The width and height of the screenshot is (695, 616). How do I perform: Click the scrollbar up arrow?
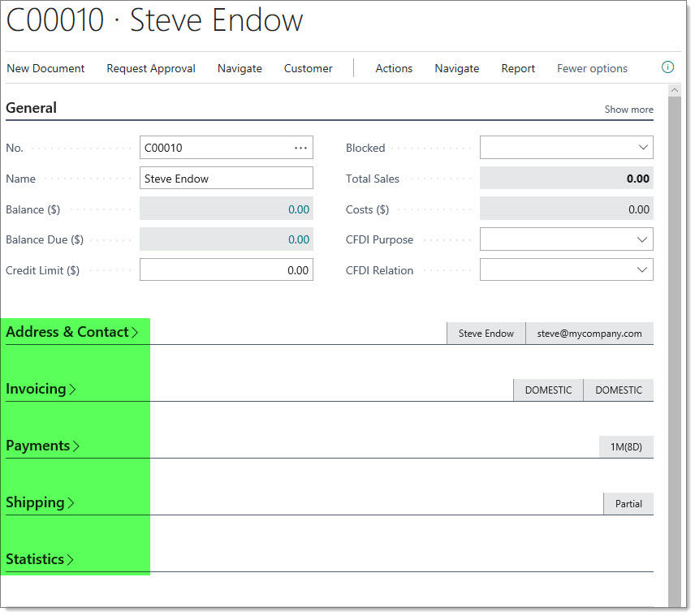676,90
